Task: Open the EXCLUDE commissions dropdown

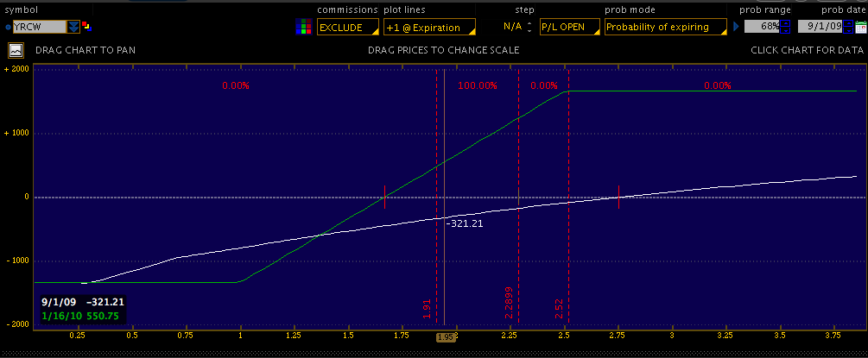Action: coord(346,27)
